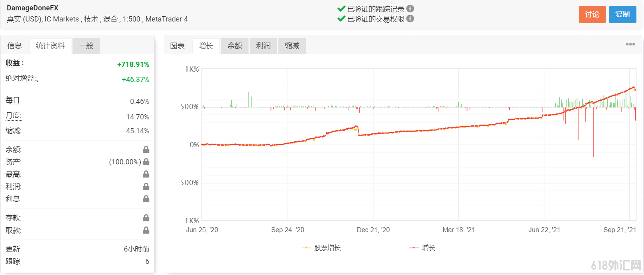
Task: Open the 一般 tab
Action: 86,46
